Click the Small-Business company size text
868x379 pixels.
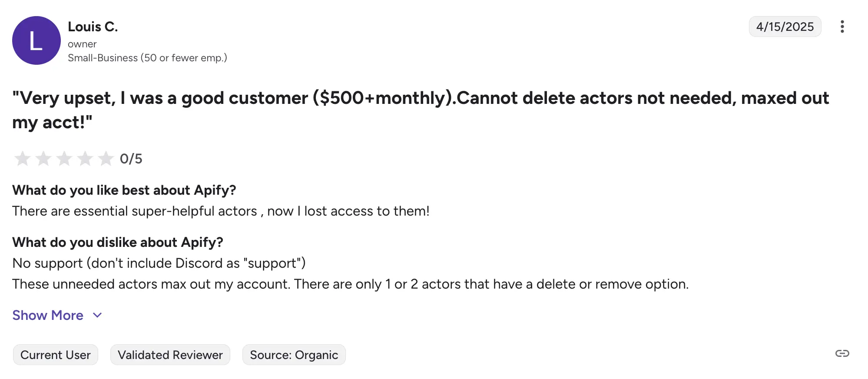click(x=147, y=58)
